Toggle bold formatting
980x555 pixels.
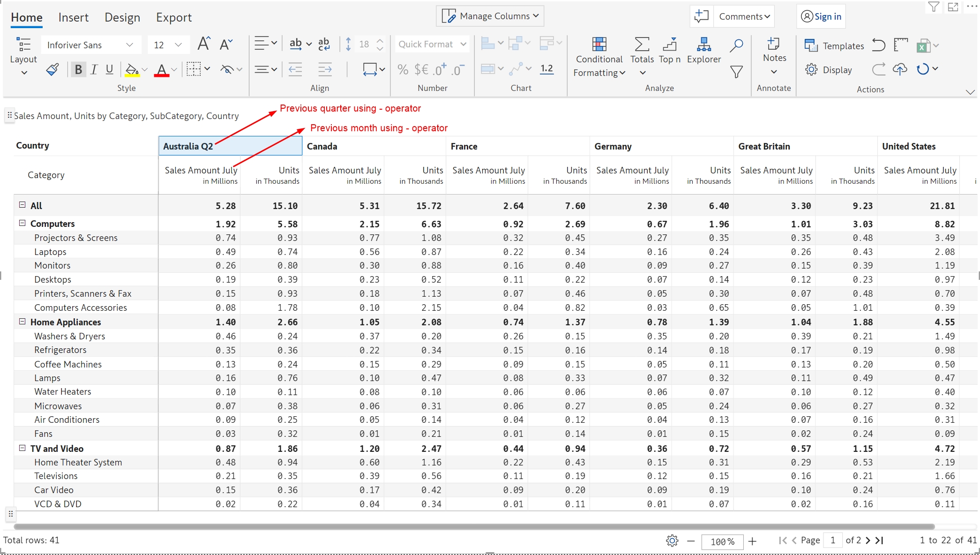point(78,70)
